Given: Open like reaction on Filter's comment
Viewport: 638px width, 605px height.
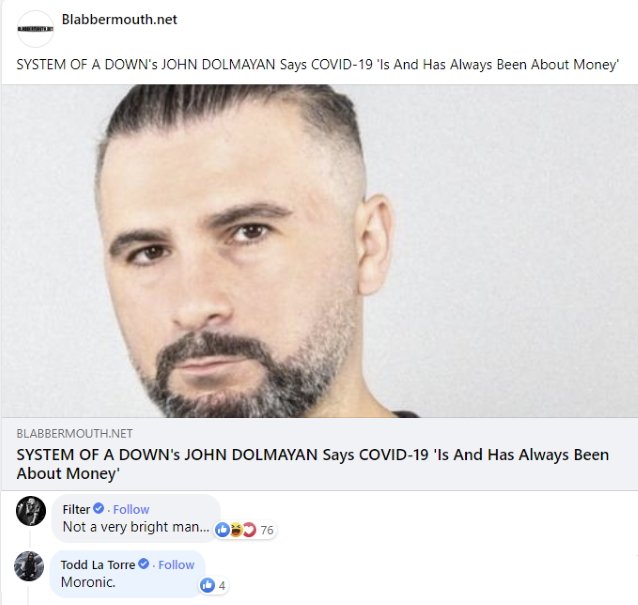Looking at the screenshot, I should pyautogui.click(x=222, y=529).
